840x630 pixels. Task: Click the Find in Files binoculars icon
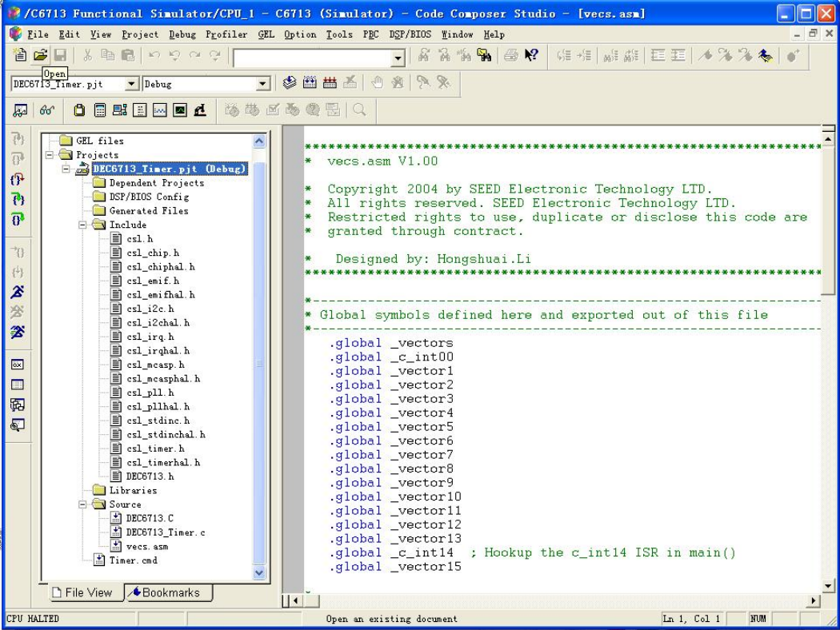484,54
